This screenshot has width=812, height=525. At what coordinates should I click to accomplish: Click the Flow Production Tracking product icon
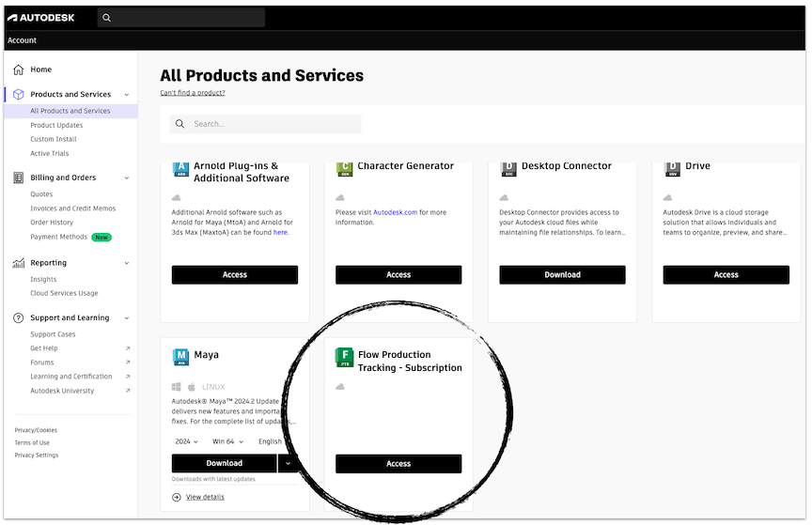(344, 357)
